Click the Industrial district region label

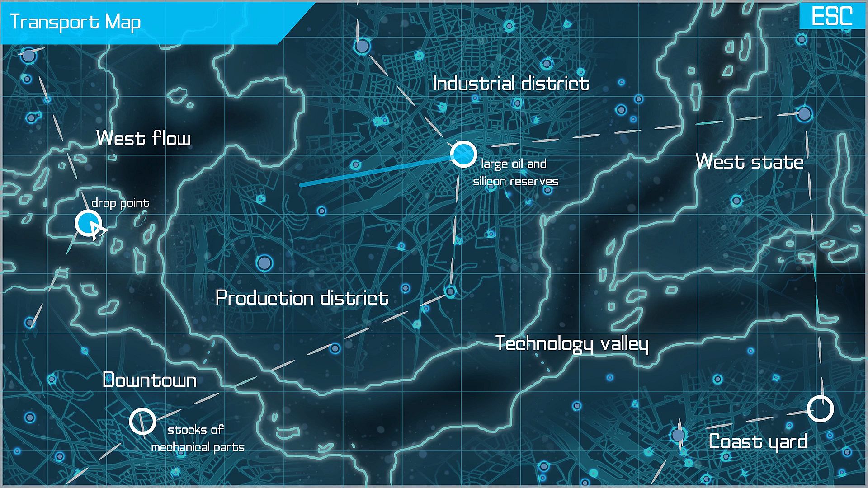[x=511, y=84]
